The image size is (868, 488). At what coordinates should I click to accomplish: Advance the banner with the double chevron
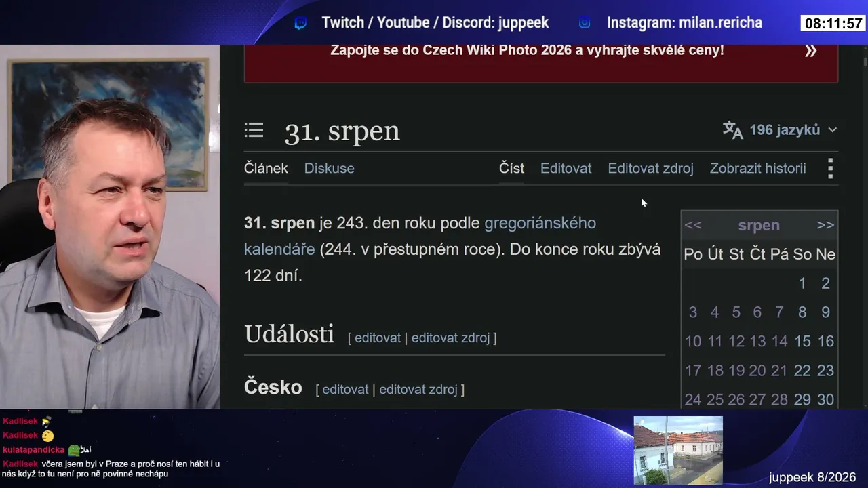[810, 50]
